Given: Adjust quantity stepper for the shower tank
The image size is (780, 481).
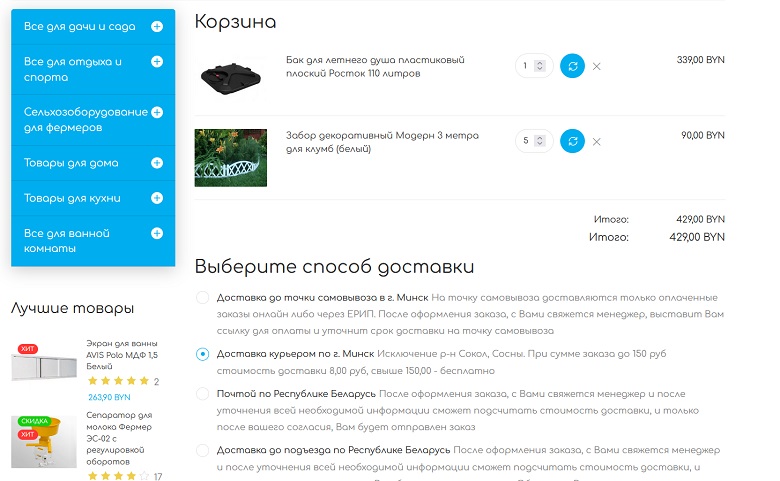Looking at the screenshot, I should 540,66.
